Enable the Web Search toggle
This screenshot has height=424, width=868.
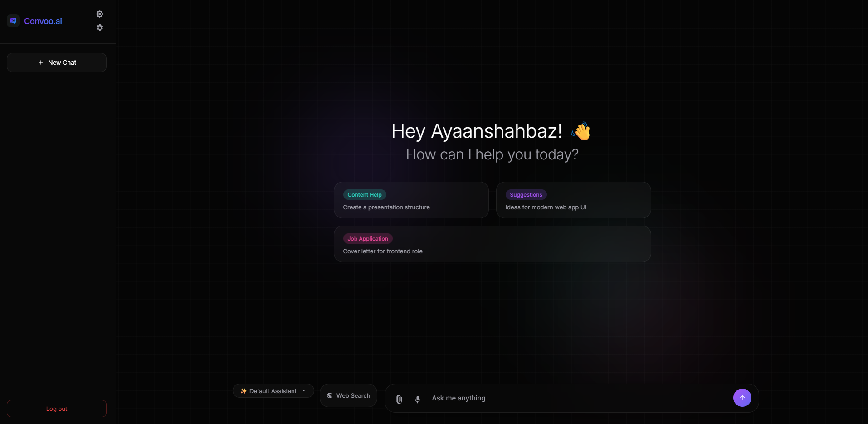(348, 395)
